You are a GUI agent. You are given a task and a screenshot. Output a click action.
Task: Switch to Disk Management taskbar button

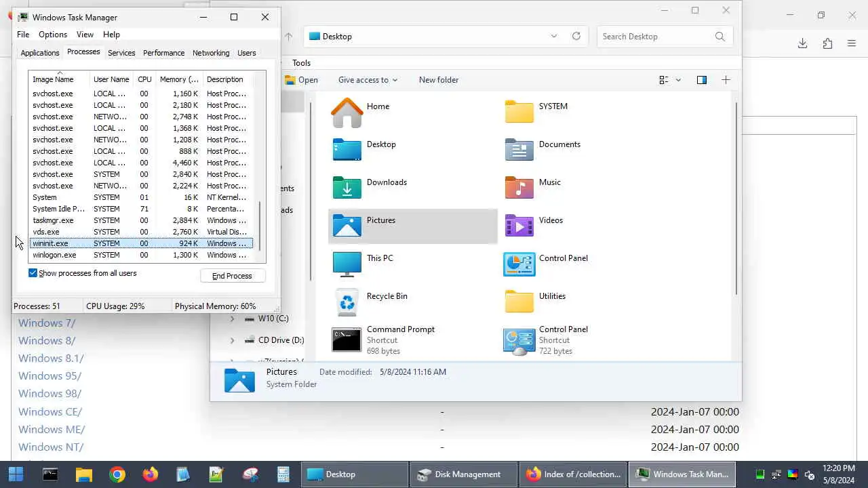[464, 474]
